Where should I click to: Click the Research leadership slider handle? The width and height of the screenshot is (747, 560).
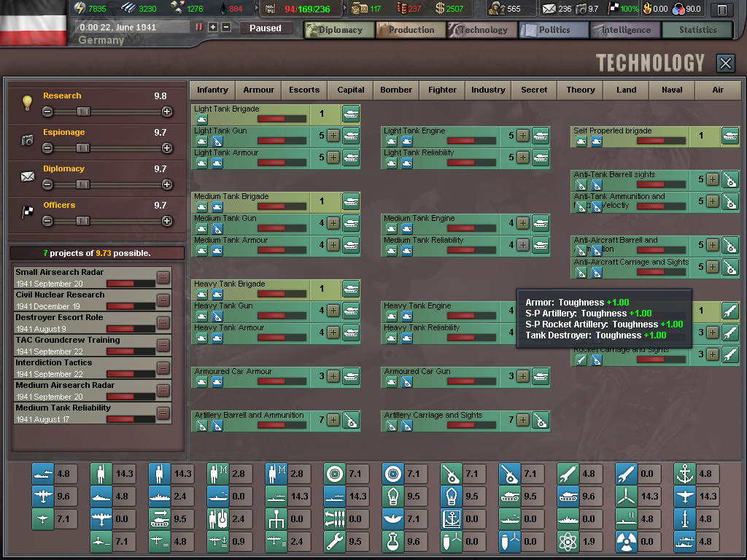pos(84,112)
